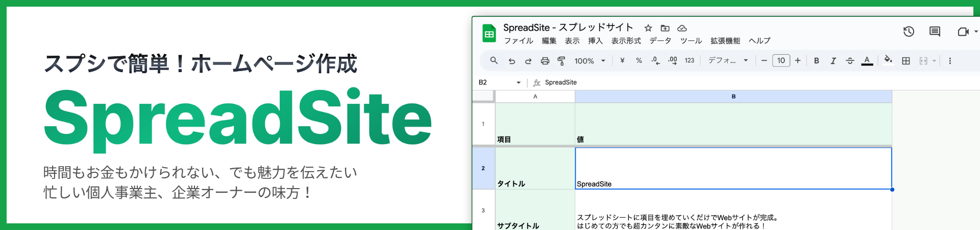
Task: Decrease decimal places
Action: point(655,60)
